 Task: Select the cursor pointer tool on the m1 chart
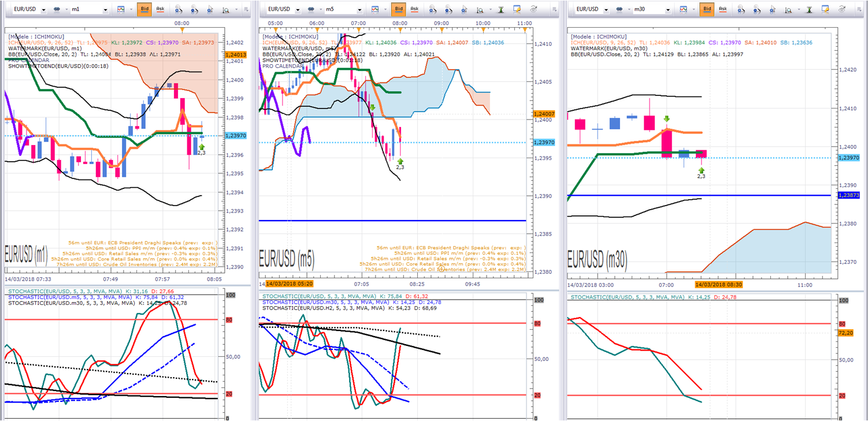209,9
